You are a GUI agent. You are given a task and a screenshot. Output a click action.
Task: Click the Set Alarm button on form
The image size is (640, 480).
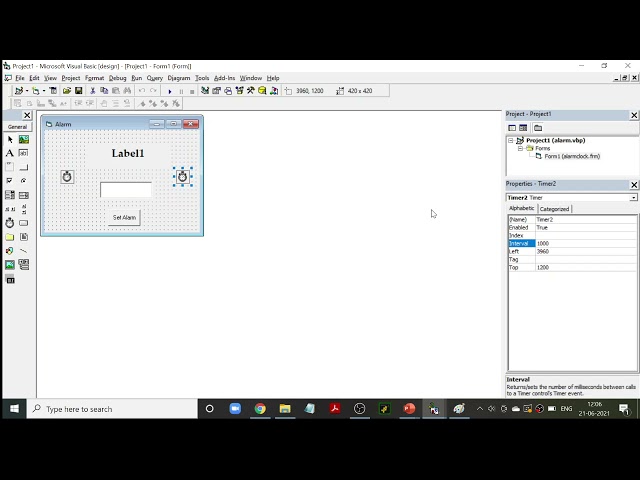(124, 218)
